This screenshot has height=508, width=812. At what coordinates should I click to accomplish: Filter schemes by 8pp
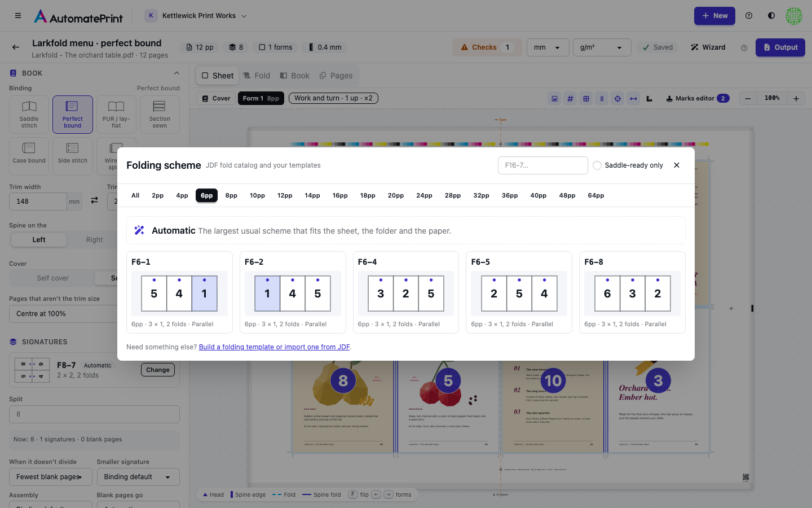tap(231, 195)
